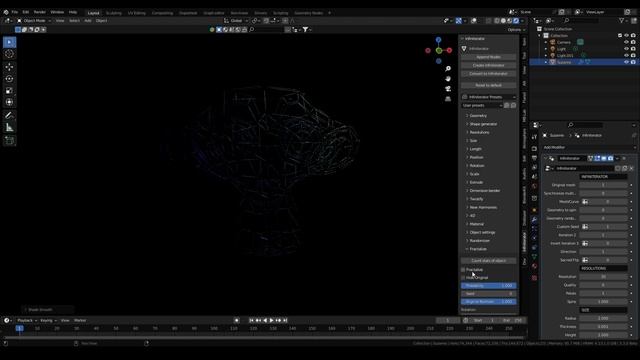Toggle visibility eye for Light in outliner
This screenshot has width=640, height=360.
coord(627,49)
